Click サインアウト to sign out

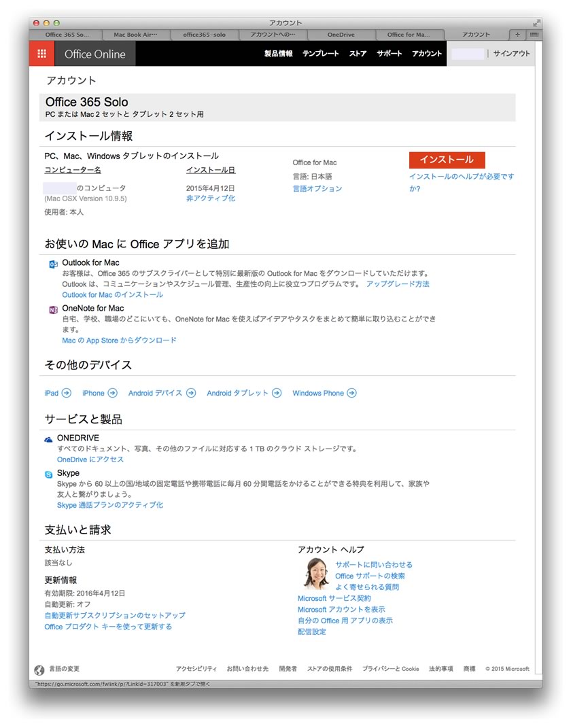(512, 54)
